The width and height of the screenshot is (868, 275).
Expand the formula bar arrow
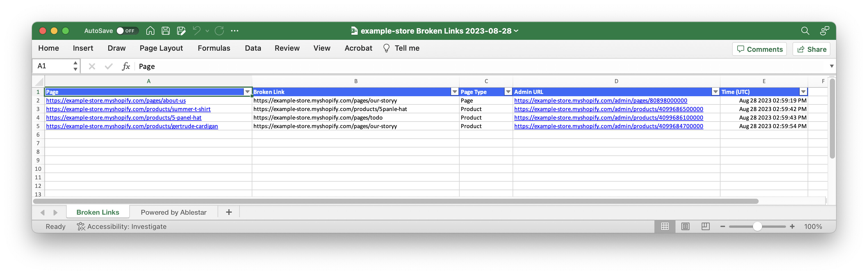point(832,66)
